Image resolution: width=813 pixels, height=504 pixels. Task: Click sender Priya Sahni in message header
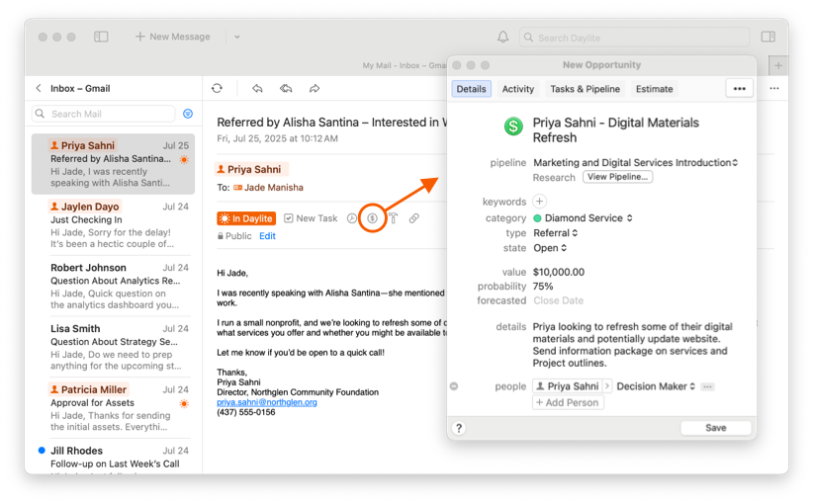pyautogui.click(x=251, y=169)
